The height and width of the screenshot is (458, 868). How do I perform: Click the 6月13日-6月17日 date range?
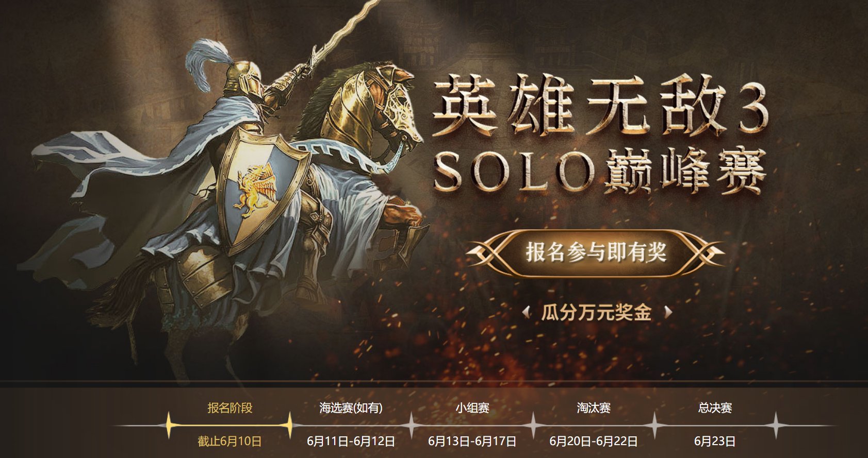click(472, 442)
